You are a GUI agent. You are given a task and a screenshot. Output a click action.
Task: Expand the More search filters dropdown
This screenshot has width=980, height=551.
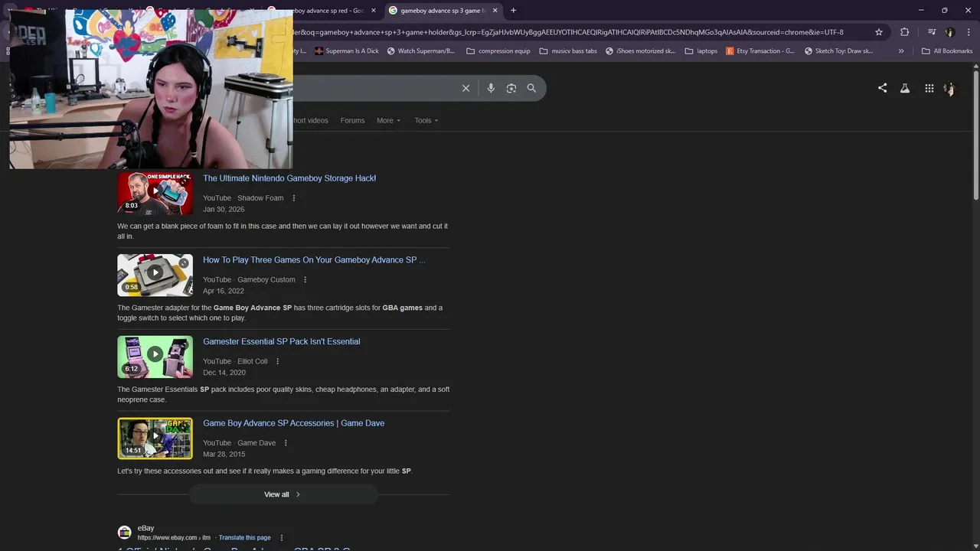click(x=388, y=121)
